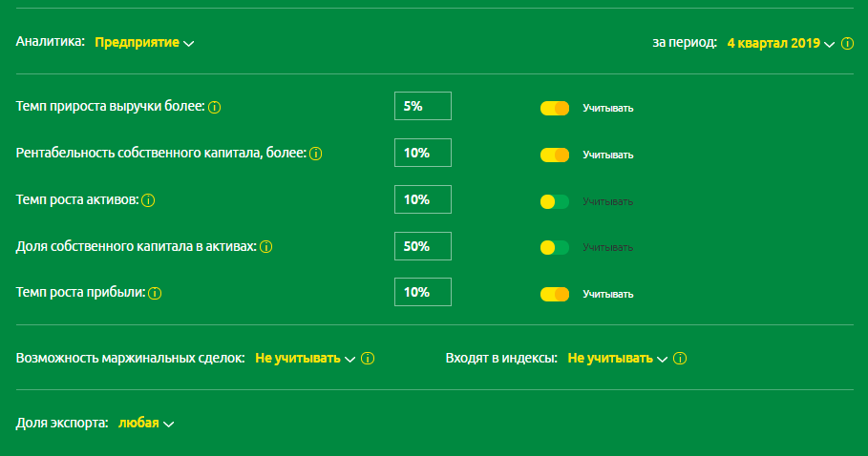This screenshot has height=456, width=868.
Task: Click info icon next to Темп прироста выручки
Action: (x=215, y=107)
